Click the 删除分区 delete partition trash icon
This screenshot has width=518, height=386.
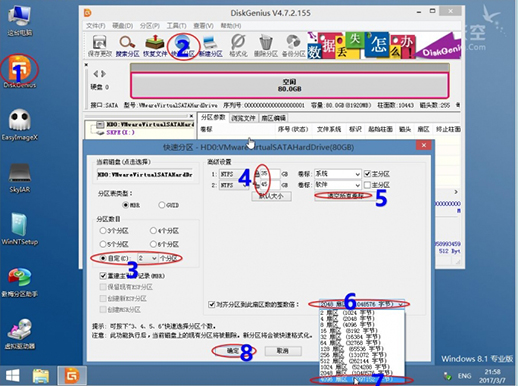click(266, 46)
